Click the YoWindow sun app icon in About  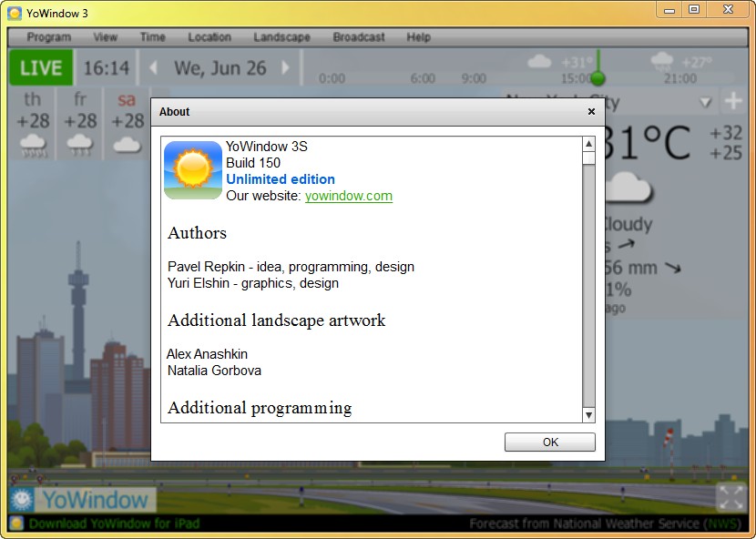tap(193, 169)
